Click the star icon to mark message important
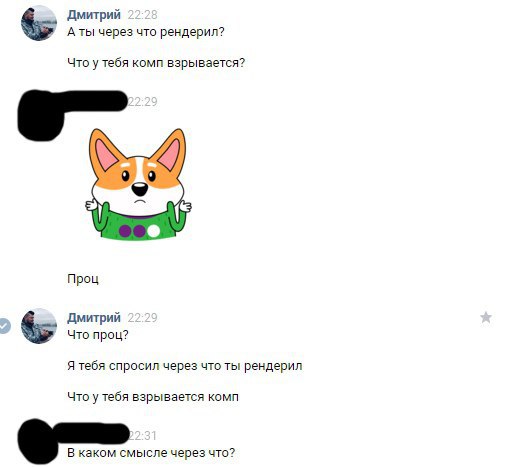 pyautogui.click(x=486, y=317)
